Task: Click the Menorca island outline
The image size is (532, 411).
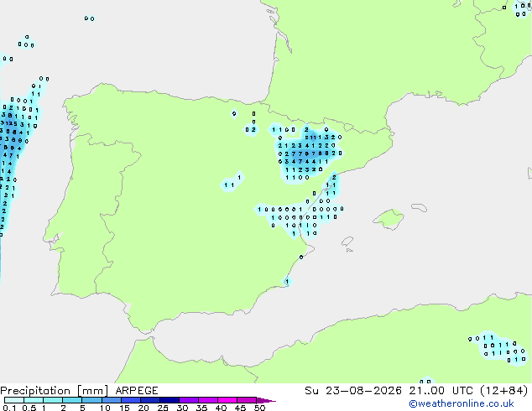Action: click(419, 207)
